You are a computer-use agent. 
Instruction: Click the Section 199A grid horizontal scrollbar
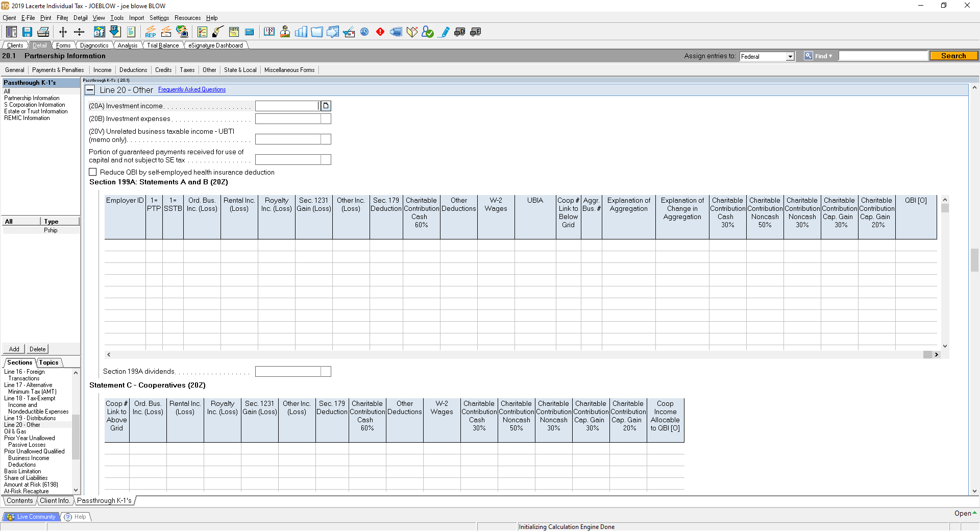[521, 354]
